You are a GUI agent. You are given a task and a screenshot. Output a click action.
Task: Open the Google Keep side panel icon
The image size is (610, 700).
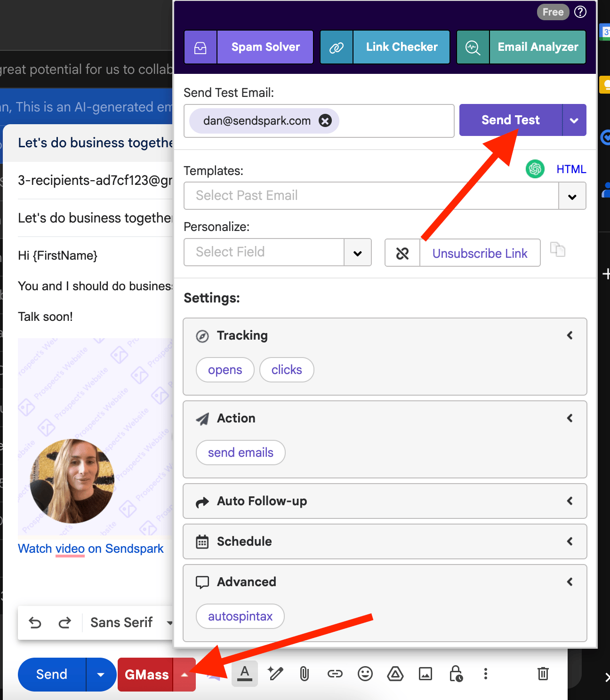click(605, 85)
